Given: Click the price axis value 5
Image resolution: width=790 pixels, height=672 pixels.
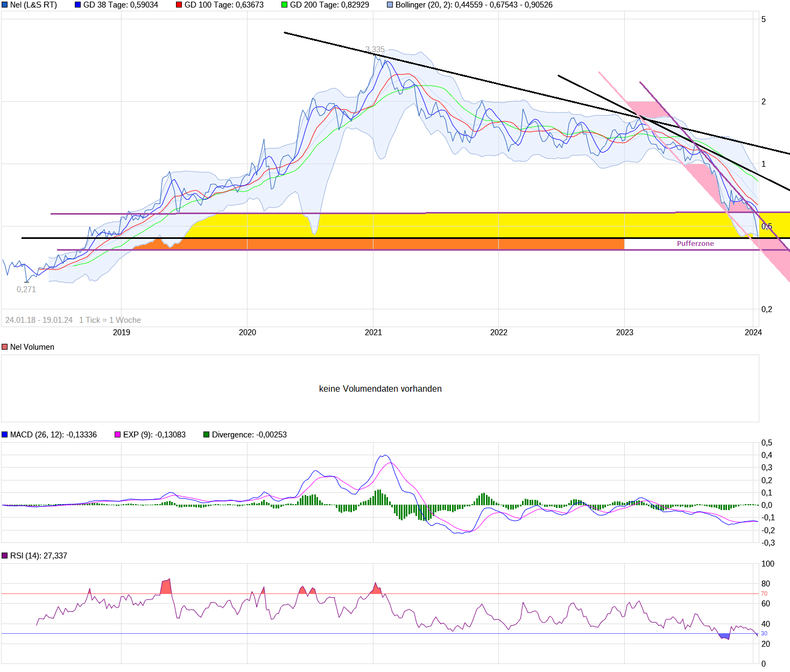Looking at the screenshot, I should coord(764,19).
